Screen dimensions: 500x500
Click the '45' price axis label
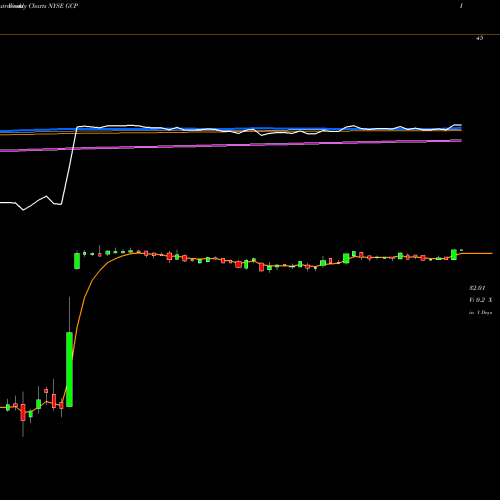[x=479, y=38]
